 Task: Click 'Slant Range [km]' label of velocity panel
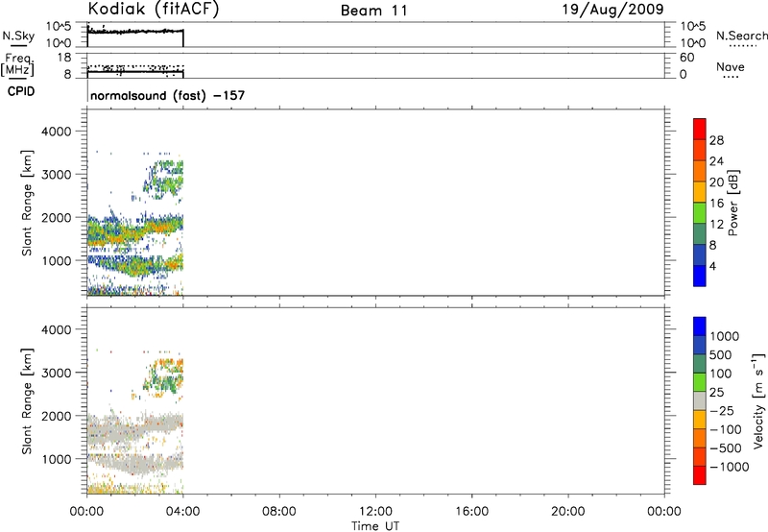click(27, 400)
